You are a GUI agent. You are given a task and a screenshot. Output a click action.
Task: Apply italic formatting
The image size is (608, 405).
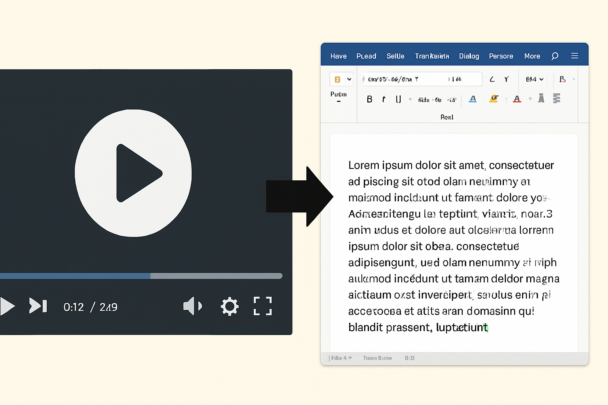[384, 99]
